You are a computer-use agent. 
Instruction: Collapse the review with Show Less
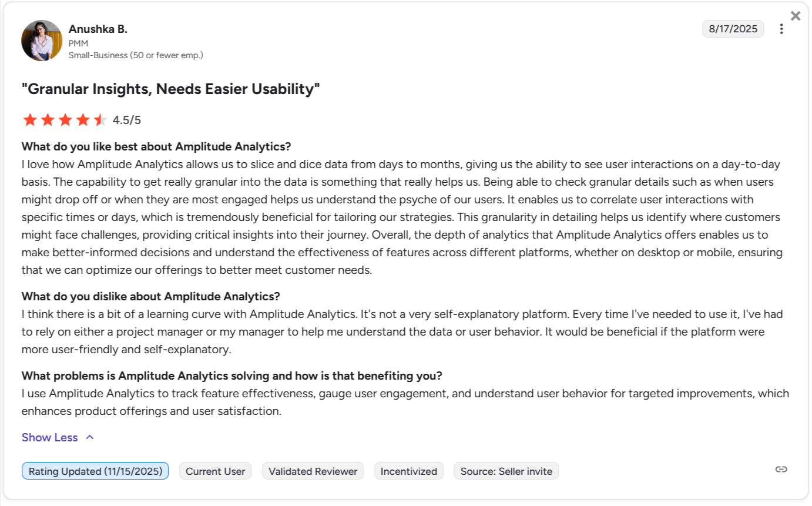point(50,437)
